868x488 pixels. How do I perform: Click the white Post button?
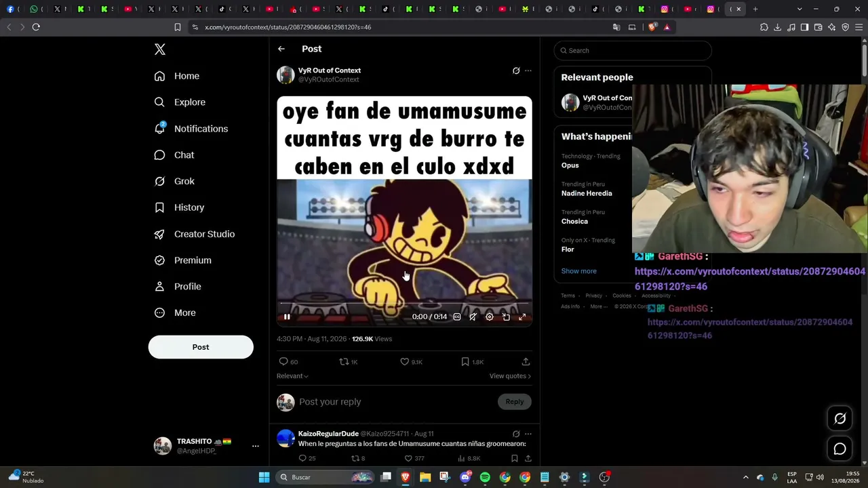tap(201, 347)
